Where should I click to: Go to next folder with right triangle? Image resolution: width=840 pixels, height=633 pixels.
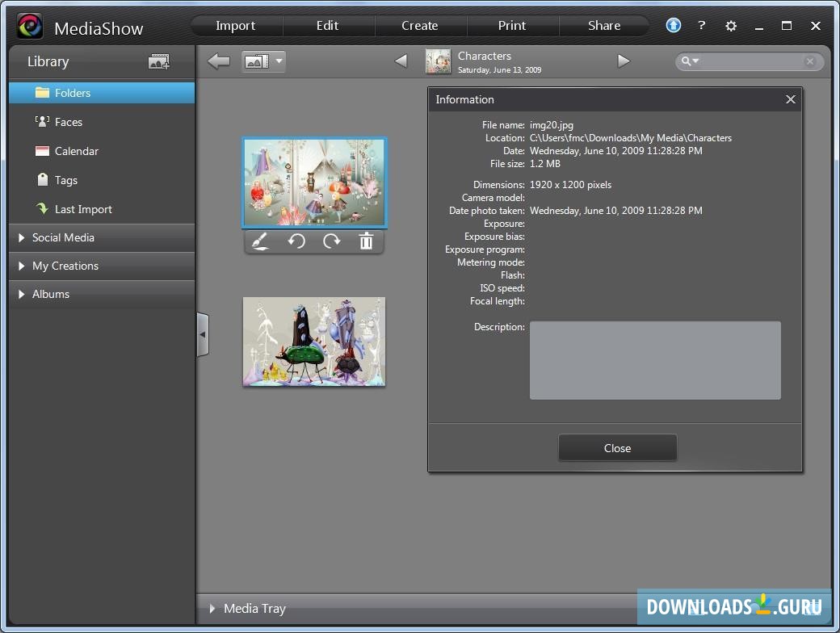click(x=624, y=61)
